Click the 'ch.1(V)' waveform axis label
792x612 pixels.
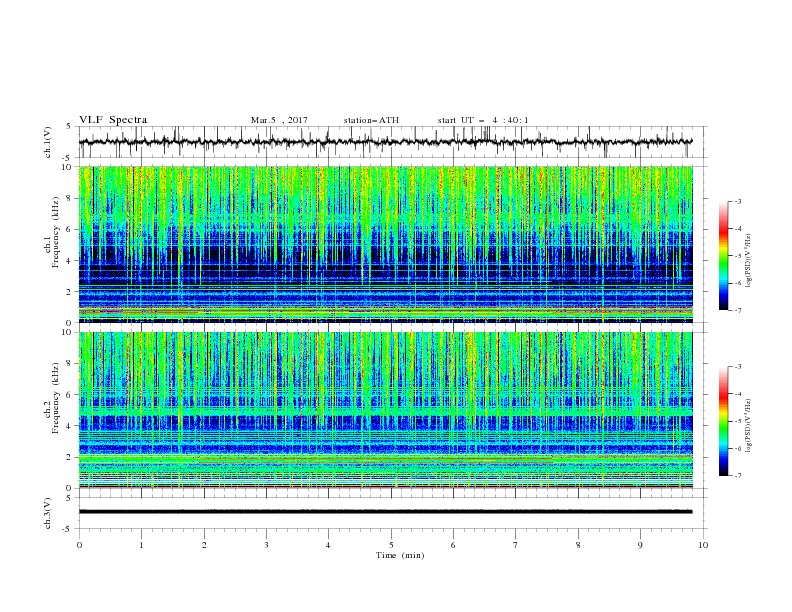(x=48, y=142)
